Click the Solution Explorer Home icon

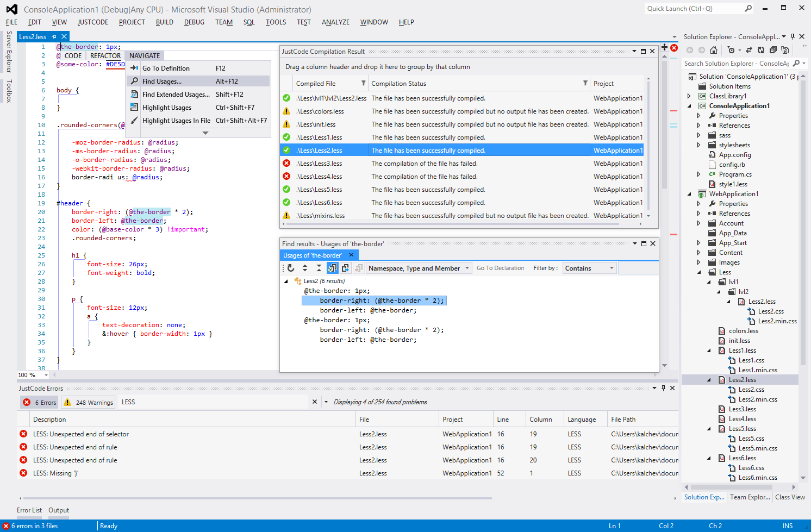(714, 50)
